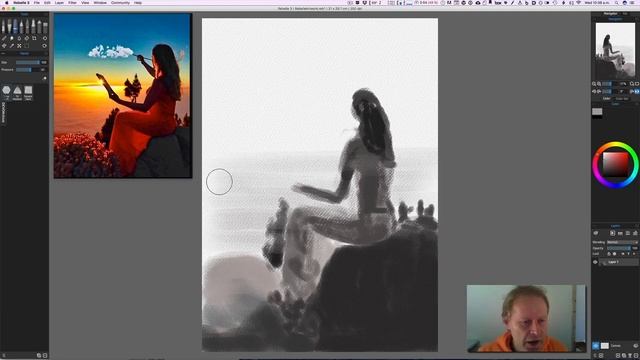Viewport: 640px width, 360px height.
Task: Click the leftmost round icon in Layers toolbar
Action: tap(596, 233)
